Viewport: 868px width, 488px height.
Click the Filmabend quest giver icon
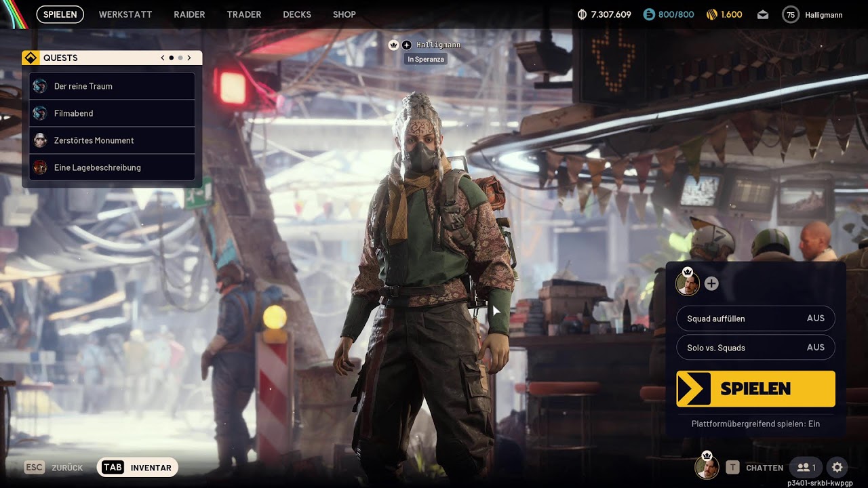[40, 113]
